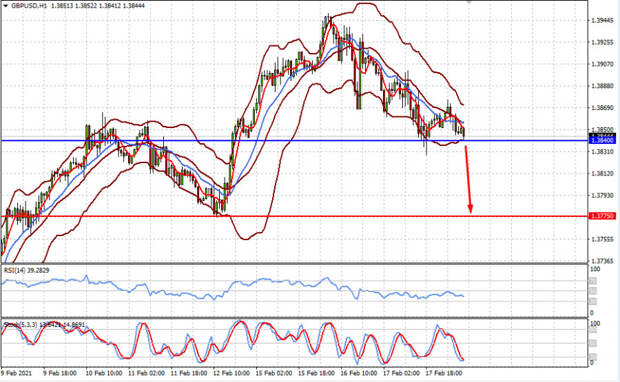Click the 1.39255 price scale value
The height and width of the screenshot is (382, 620).
point(602,42)
